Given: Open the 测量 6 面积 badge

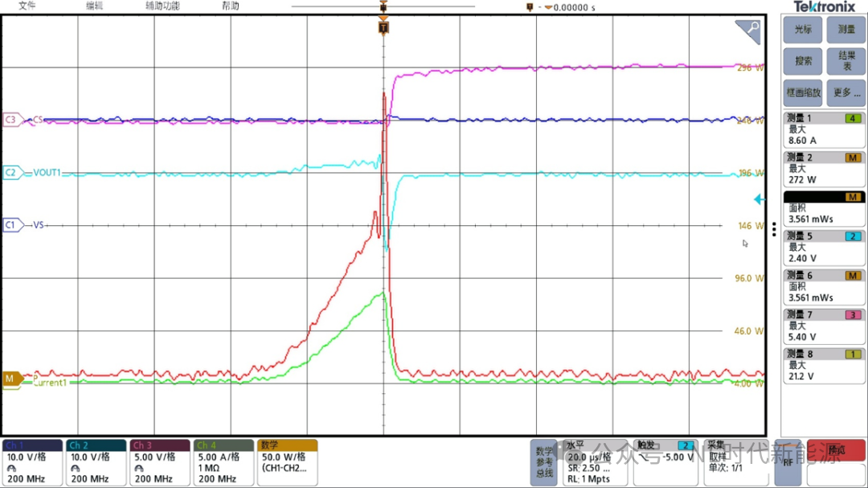Looking at the screenshot, I should click(824, 286).
